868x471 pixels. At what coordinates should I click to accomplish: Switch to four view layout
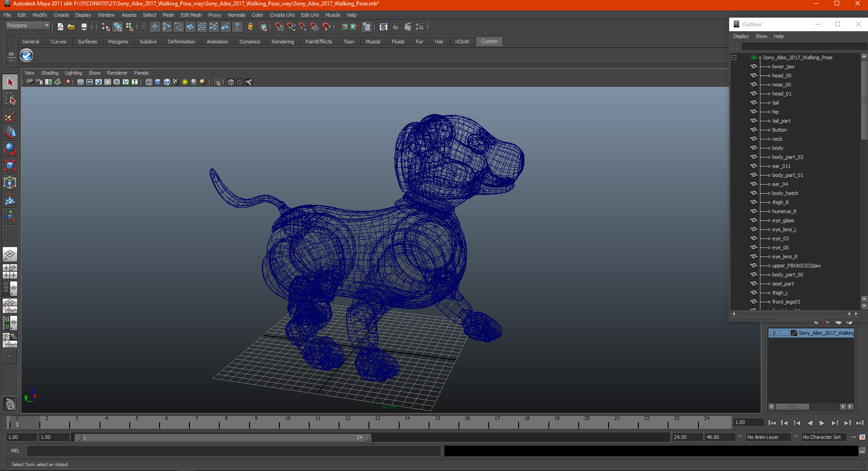click(x=10, y=271)
